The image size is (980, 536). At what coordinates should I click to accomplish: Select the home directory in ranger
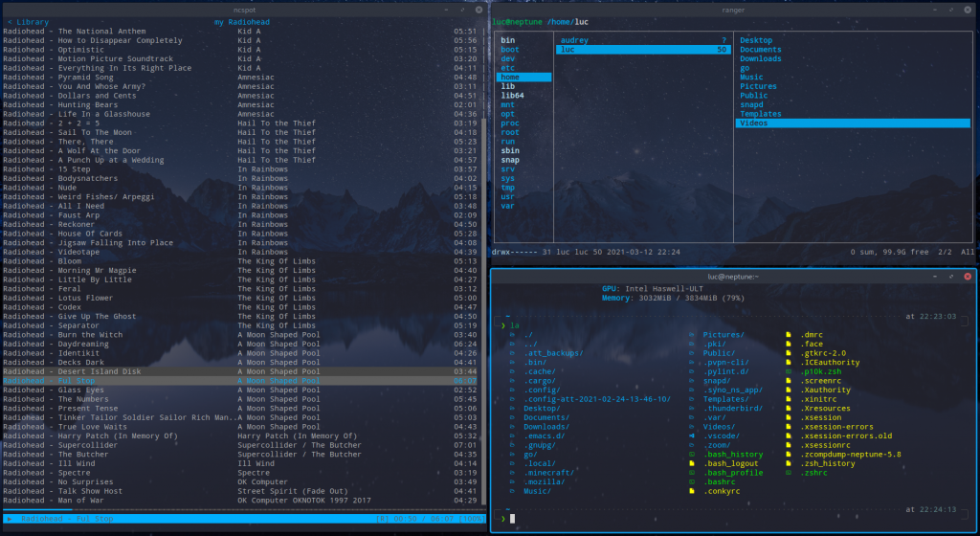(523, 78)
